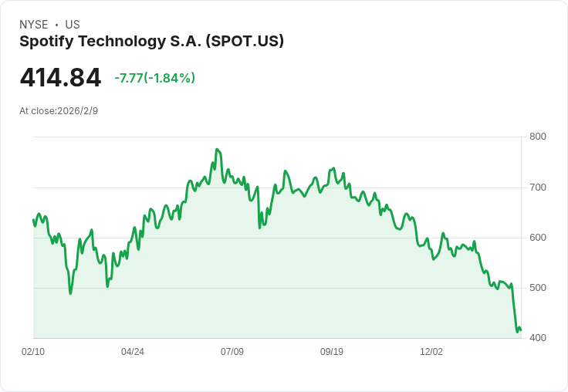The image size is (568, 392).
Task: Click the 07/09 date axis label
Action: coord(232,351)
